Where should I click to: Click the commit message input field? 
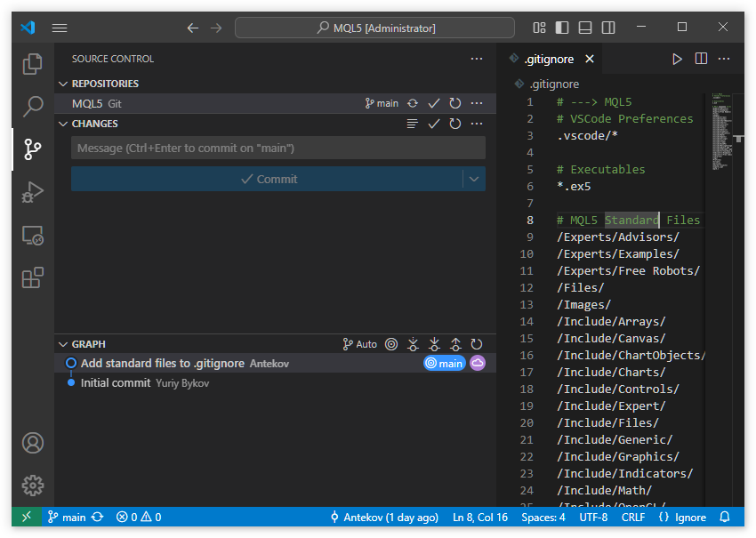pyautogui.click(x=278, y=148)
